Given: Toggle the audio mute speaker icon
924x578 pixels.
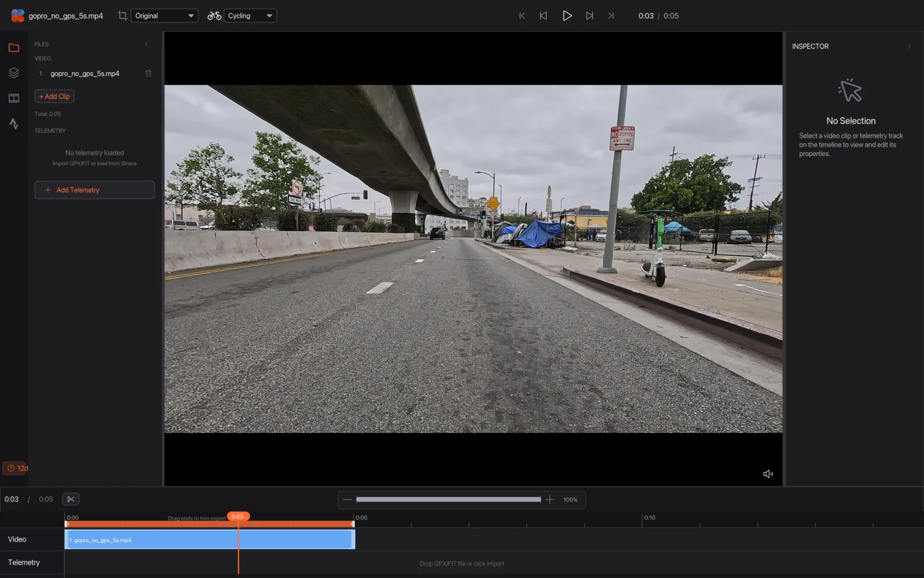Looking at the screenshot, I should [x=768, y=474].
